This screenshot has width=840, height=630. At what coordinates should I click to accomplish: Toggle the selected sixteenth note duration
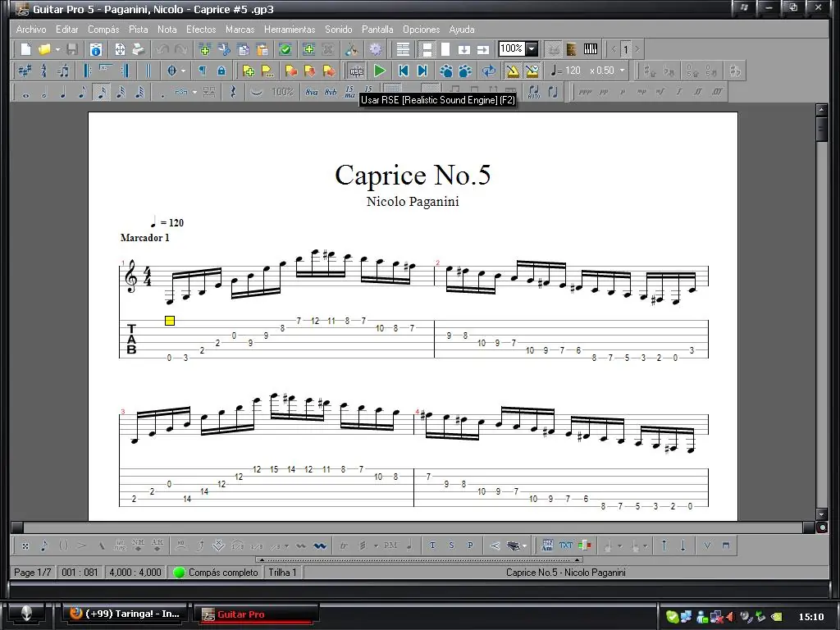coord(101,92)
